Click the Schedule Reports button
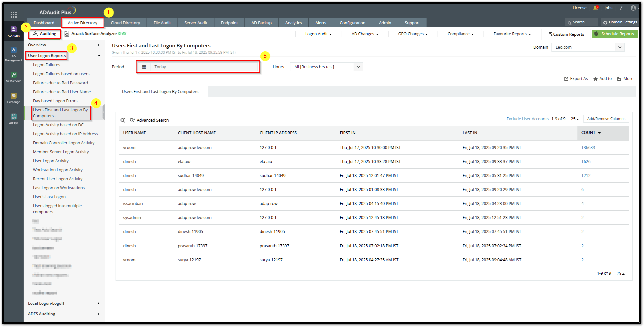The height and width of the screenshot is (327, 644). point(614,34)
